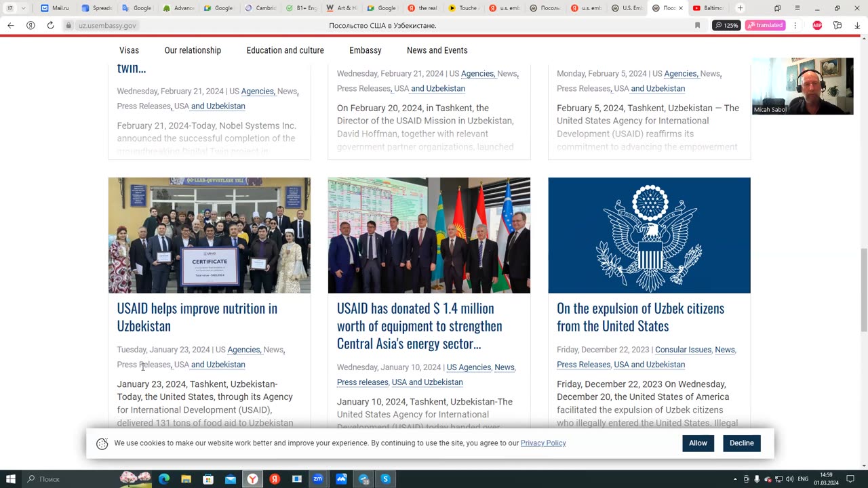Open a new tab with the plus button
This screenshot has width=868, height=488.
click(x=740, y=8)
